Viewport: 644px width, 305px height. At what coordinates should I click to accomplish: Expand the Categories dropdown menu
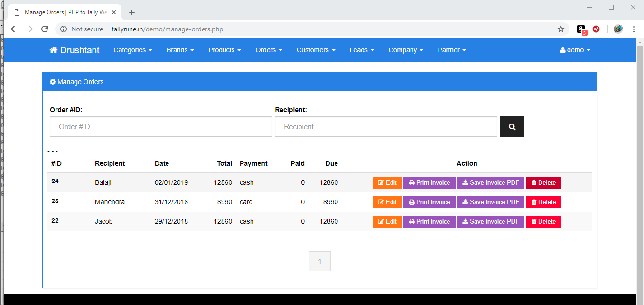click(x=132, y=50)
